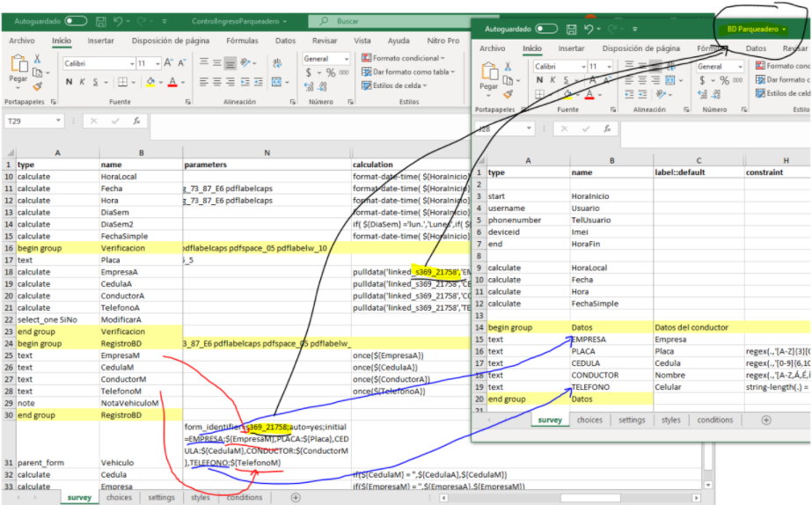Toggle italic K in BD Parqueadero window
Image resolution: width=812 pixels, height=505 pixels.
[x=552, y=80]
